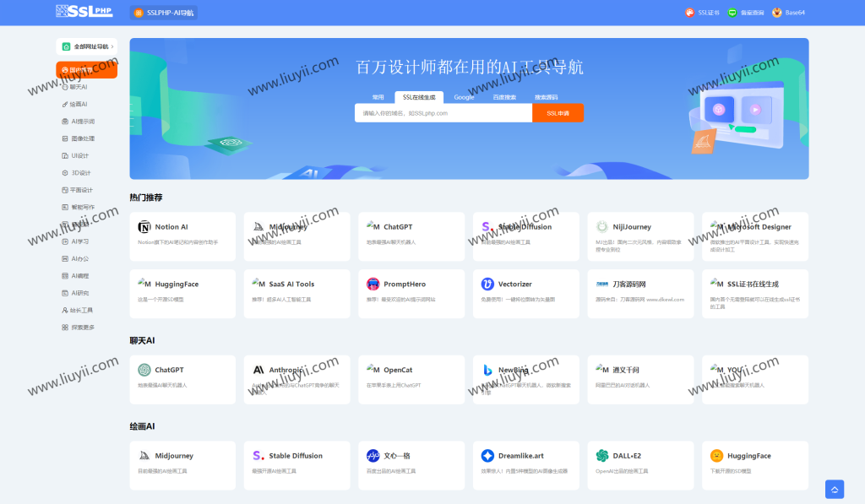Image resolution: width=865 pixels, height=504 pixels.
Task: Open Stable Diffusion card under 热门推荐
Action: point(525,236)
